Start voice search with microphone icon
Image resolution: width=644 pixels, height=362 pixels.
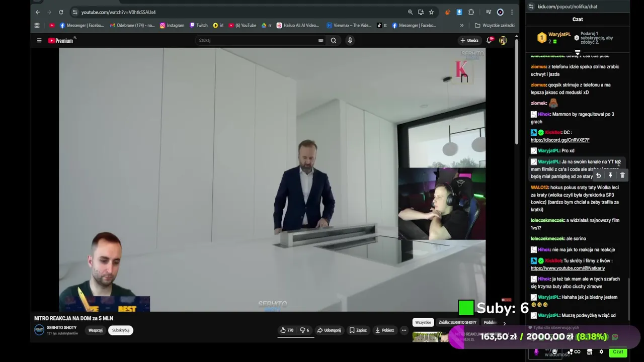pyautogui.click(x=350, y=40)
